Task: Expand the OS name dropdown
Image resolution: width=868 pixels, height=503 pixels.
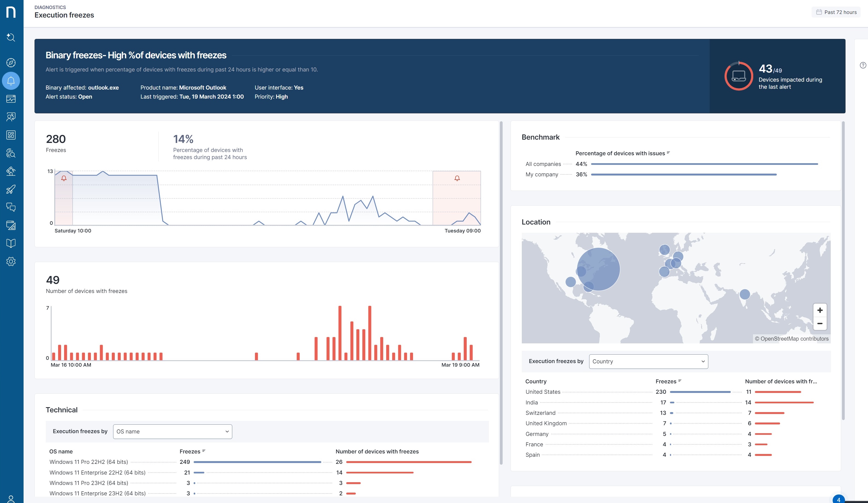Action: click(x=172, y=432)
